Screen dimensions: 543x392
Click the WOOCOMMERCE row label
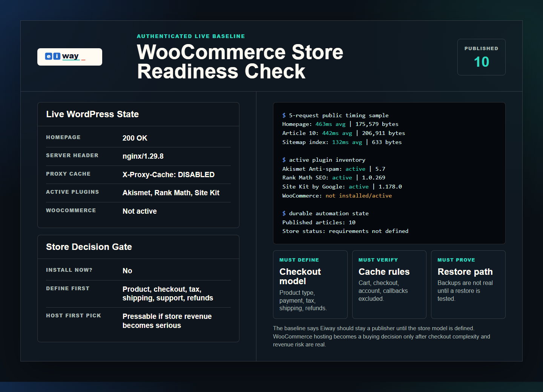(x=71, y=210)
